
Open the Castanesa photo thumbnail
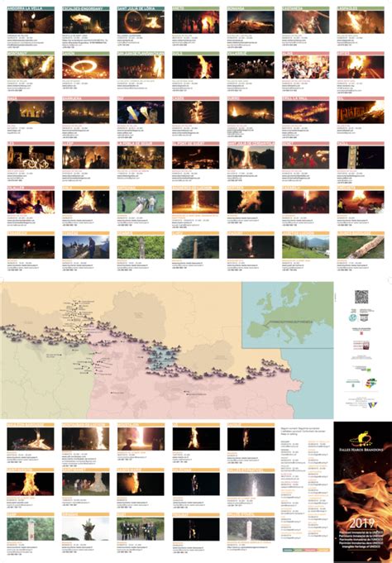point(306,22)
